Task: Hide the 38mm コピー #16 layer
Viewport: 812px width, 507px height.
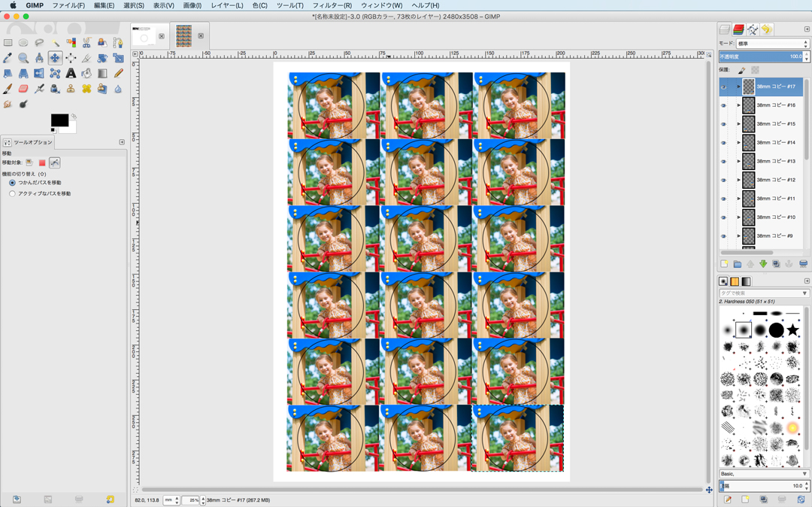Action: tap(723, 105)
